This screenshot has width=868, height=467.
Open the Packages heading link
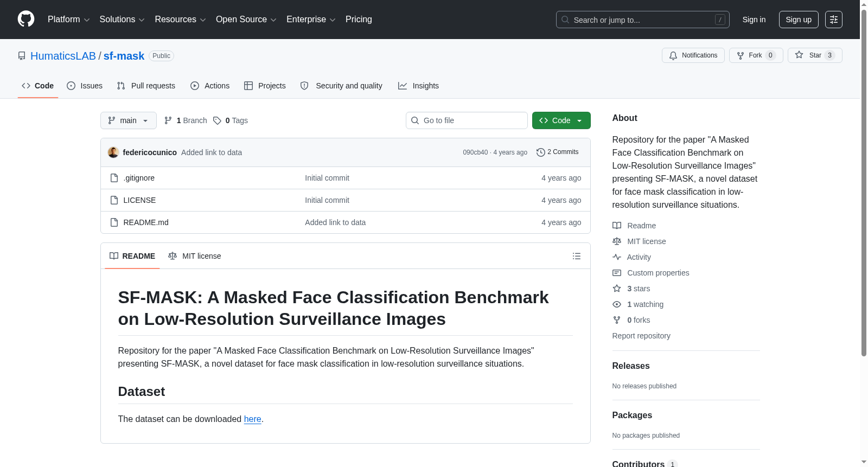(x=632, y=415)
